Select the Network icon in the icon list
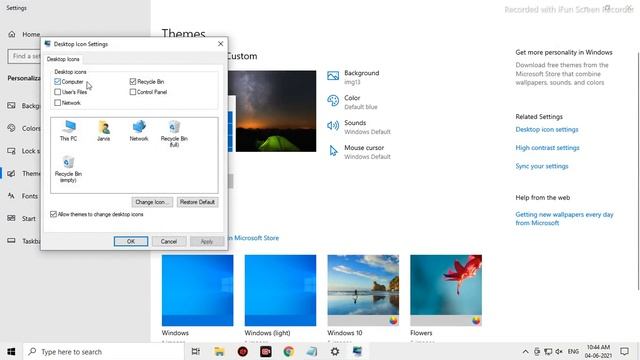The height and width of the screenshot is (360, 640). pyautogui.click(x=139, y=131)
